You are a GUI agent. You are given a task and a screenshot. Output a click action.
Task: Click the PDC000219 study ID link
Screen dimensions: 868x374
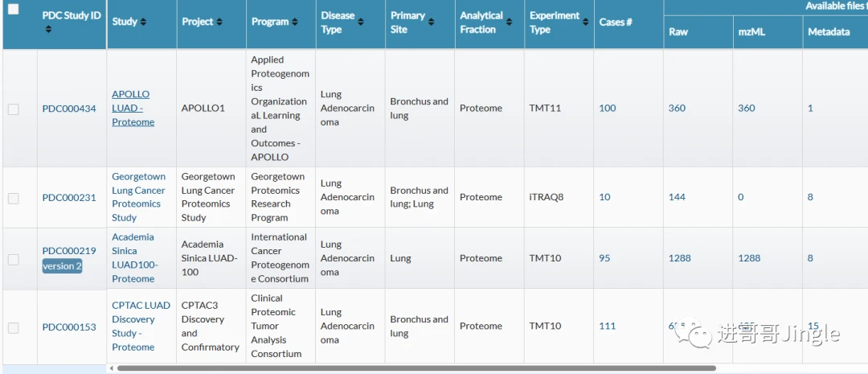coord(69,251)
